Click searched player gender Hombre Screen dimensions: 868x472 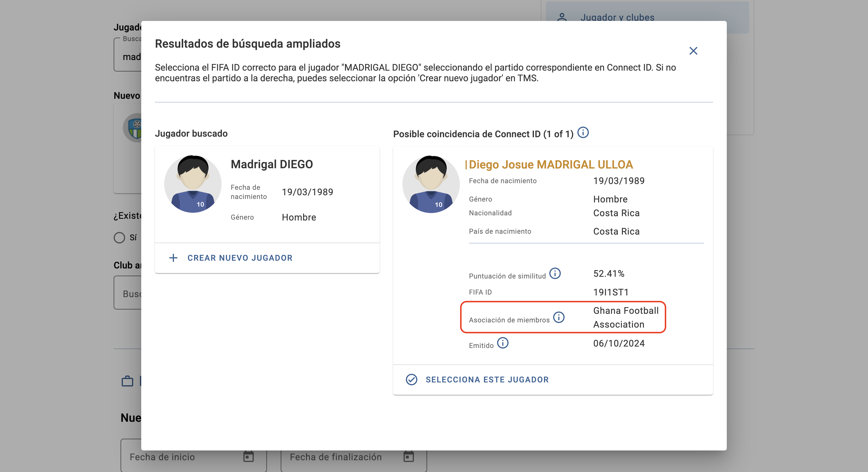pos(299,217)
